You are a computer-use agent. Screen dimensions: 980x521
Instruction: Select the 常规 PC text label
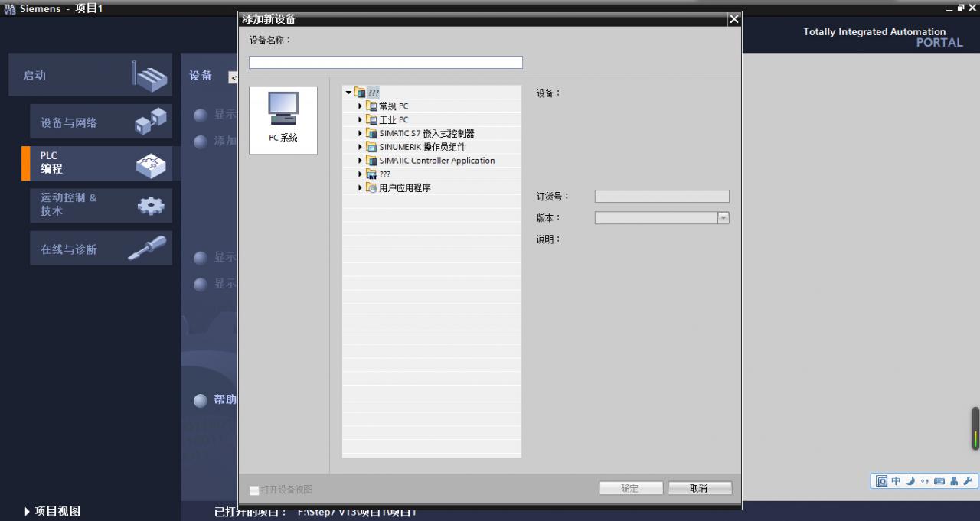pos(394,106)
